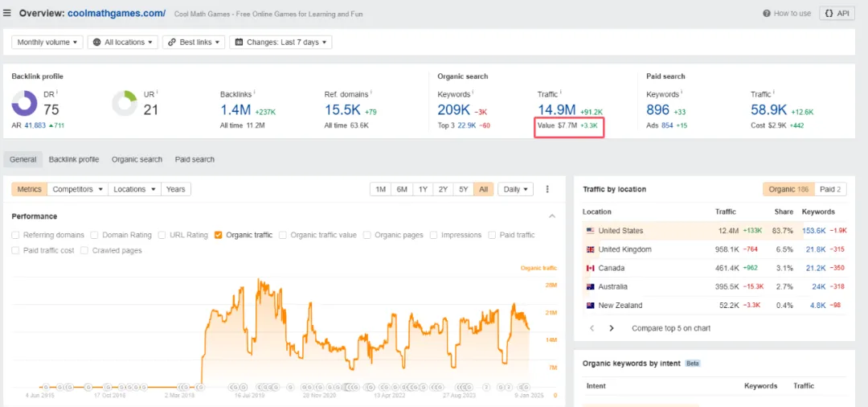Open the Best links dropdown
The height and width of the screenshot is (407, 868).
click(194, 42)
